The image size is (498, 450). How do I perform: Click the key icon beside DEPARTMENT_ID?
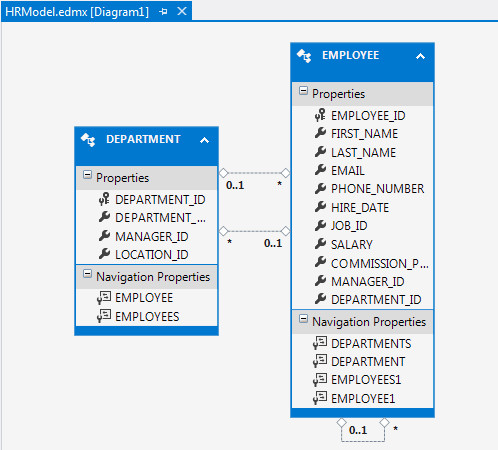104,199
